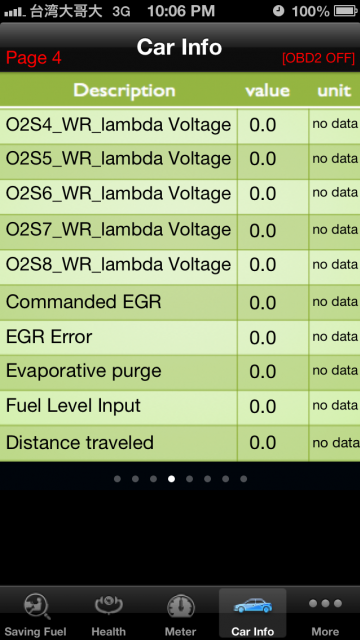Viewport: 360px width, 640px height.
Task: Click the Page 4 label
Action: point(33,58)
